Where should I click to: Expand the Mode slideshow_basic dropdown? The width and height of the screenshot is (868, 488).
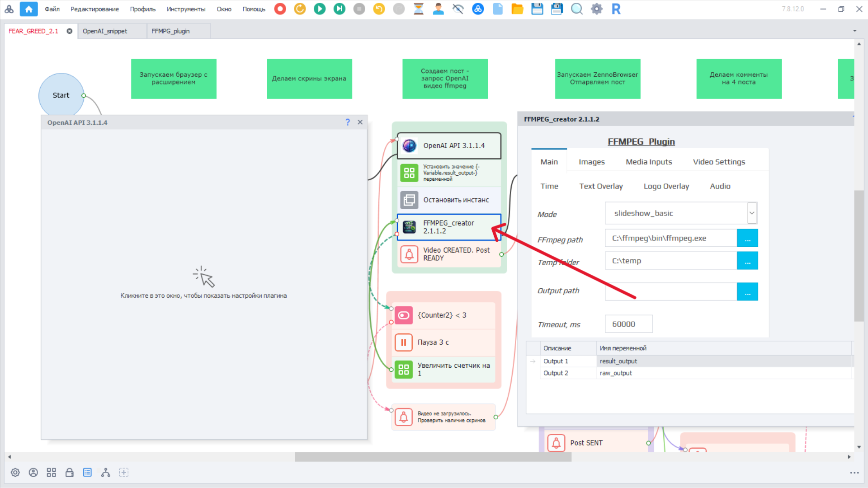(x=751, y=213)
